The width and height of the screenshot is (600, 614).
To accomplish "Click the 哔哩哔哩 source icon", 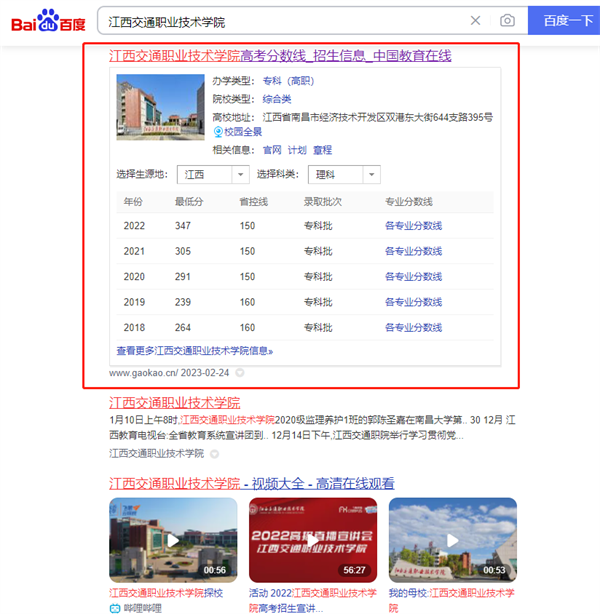I will pyautogui.click(x=115, y=608).
